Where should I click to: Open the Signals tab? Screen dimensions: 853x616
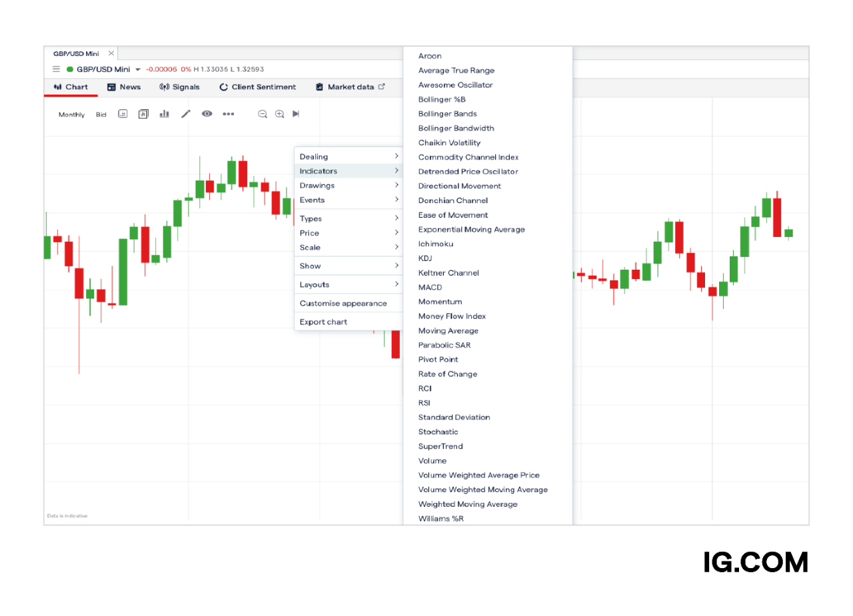179,87
